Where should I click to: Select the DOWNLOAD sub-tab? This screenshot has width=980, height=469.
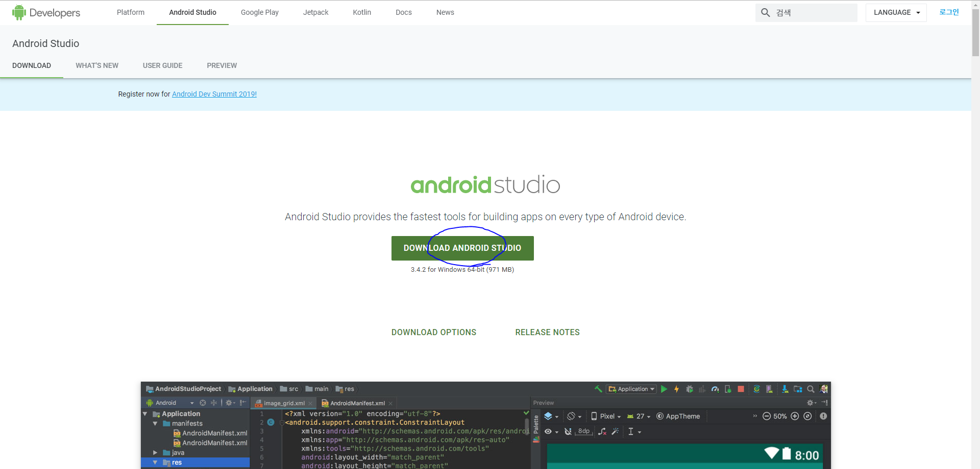point(32,65)
